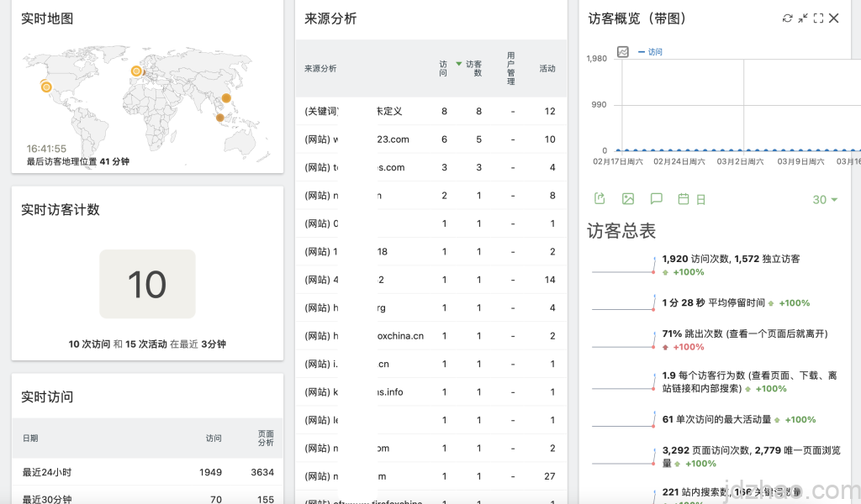Minimize the 访客概览 widget
861x504 pixels.
[803, 18]
